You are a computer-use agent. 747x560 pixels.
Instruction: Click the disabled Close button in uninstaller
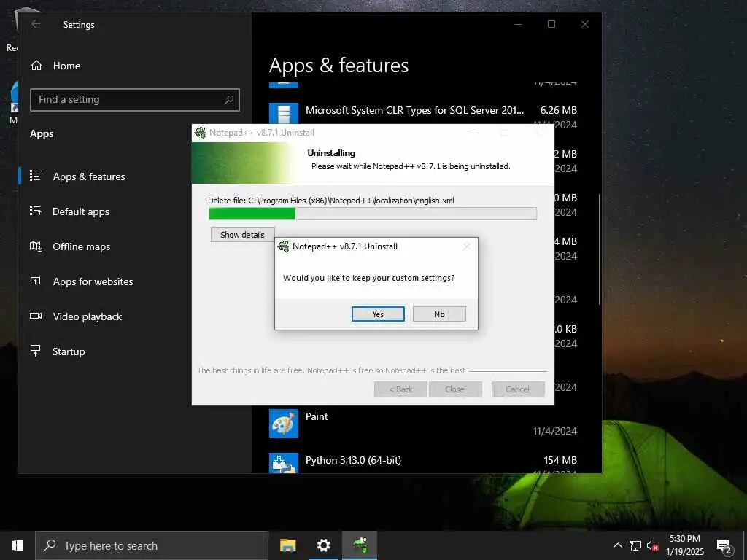click(455, 389)
